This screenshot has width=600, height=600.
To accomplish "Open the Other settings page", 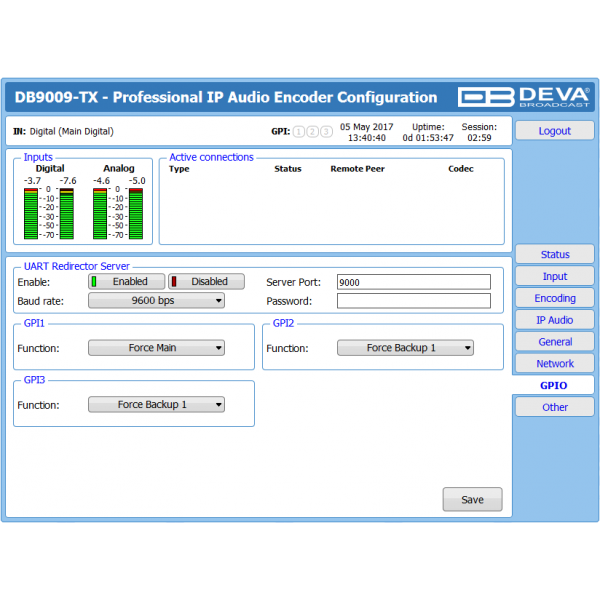I will (x=554, y=407).
